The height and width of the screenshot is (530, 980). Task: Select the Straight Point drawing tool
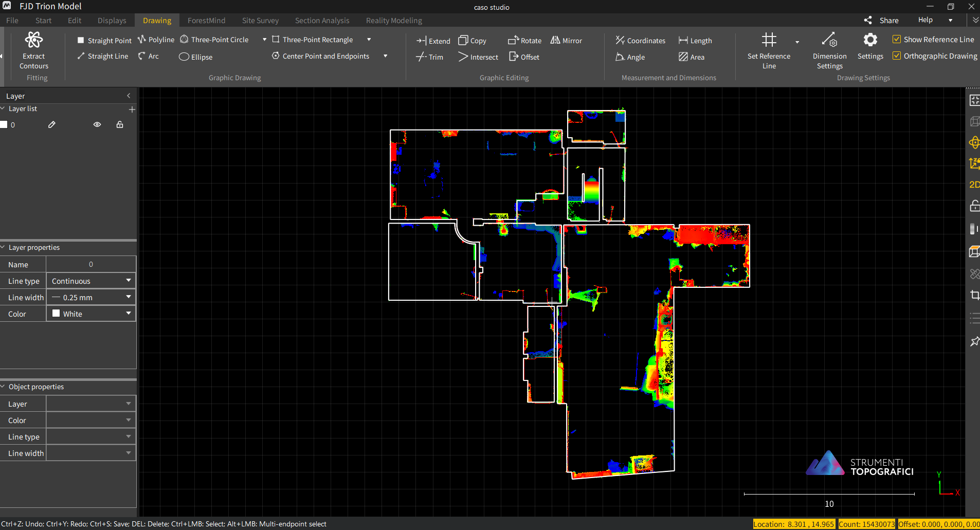click(x=104, y=40)
